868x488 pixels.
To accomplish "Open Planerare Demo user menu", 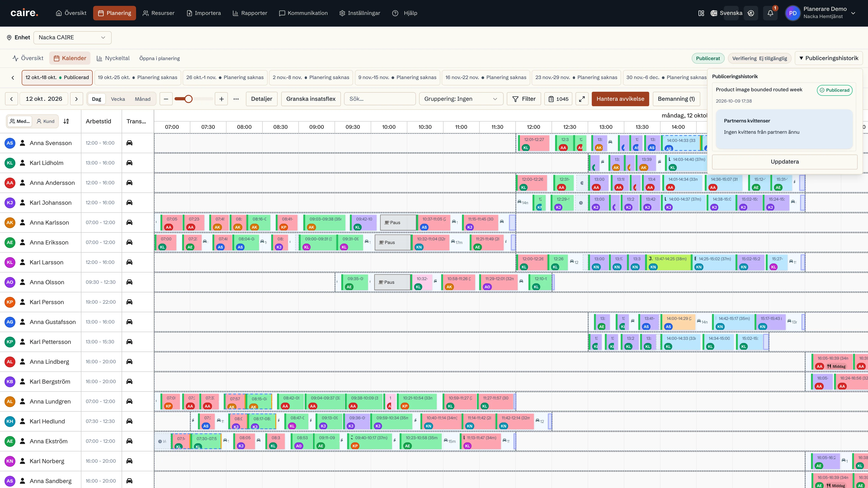I will (821, 13).
